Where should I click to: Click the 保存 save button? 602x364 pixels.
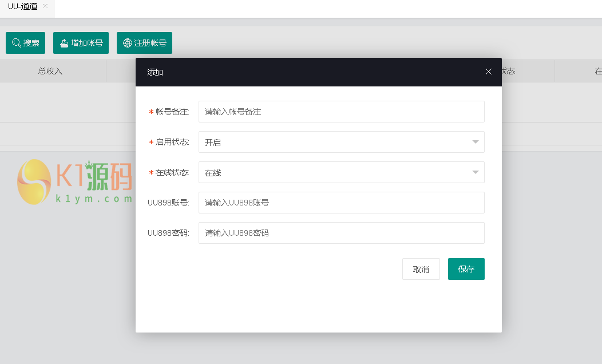tap(466, 269)
